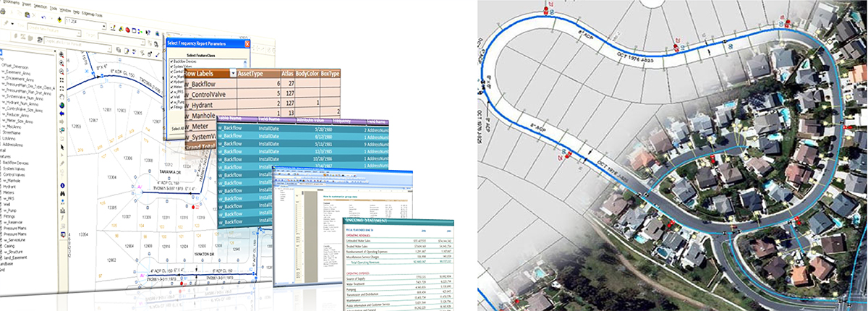
Task: Click the Find binoculars tool
Action: point(62,193)
